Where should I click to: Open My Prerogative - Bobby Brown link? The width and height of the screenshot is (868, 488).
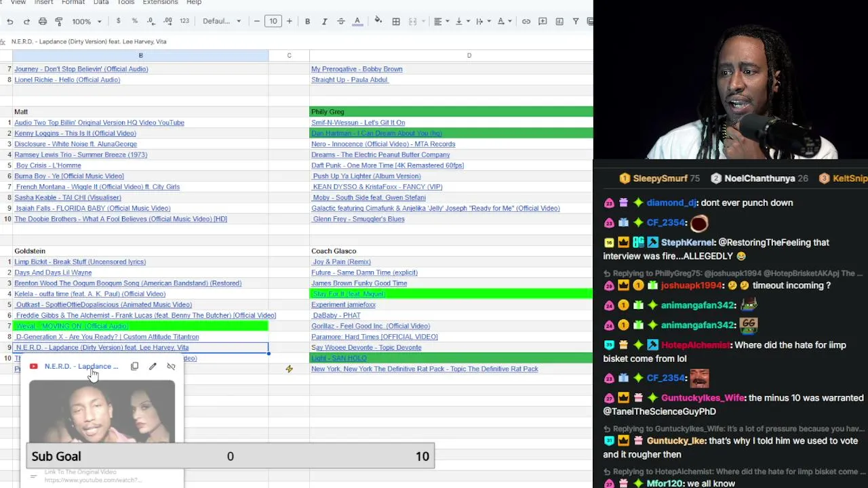point(357,69)
